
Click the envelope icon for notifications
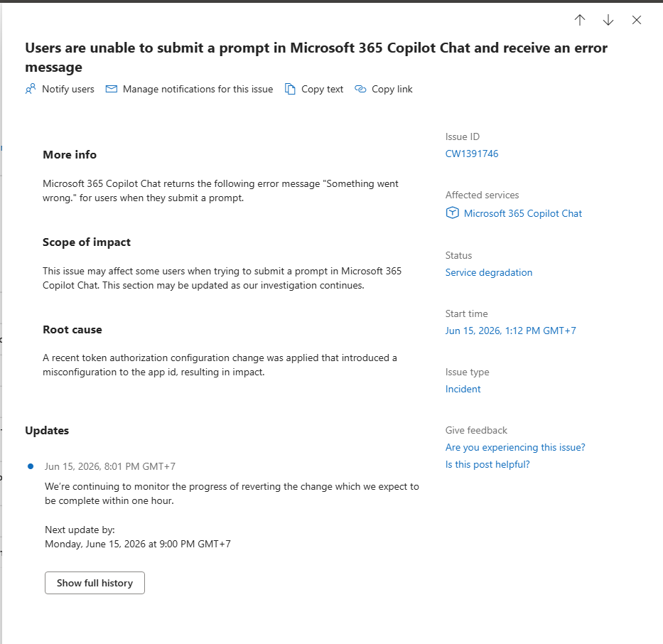111,90
